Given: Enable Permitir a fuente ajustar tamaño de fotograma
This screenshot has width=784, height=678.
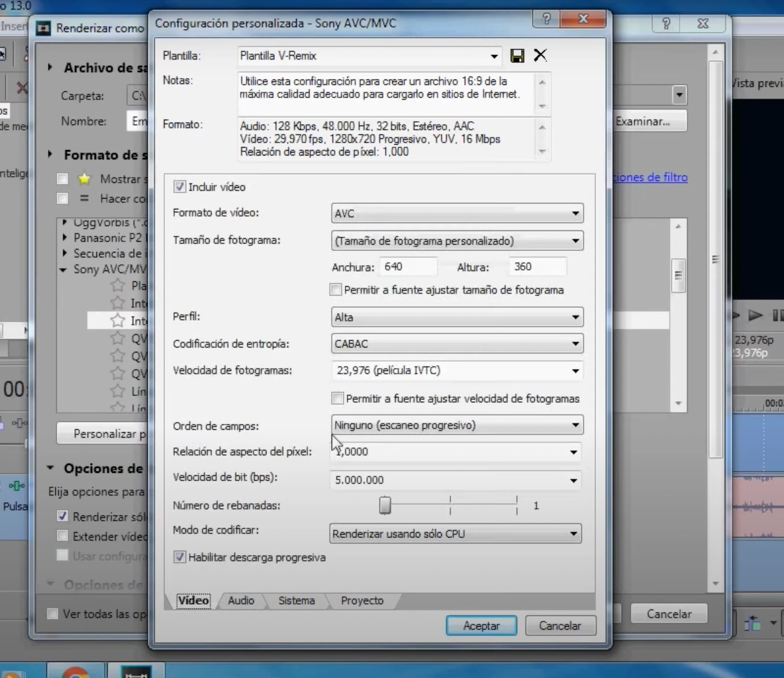Looking at the screenshot, I should pos(336,290).
